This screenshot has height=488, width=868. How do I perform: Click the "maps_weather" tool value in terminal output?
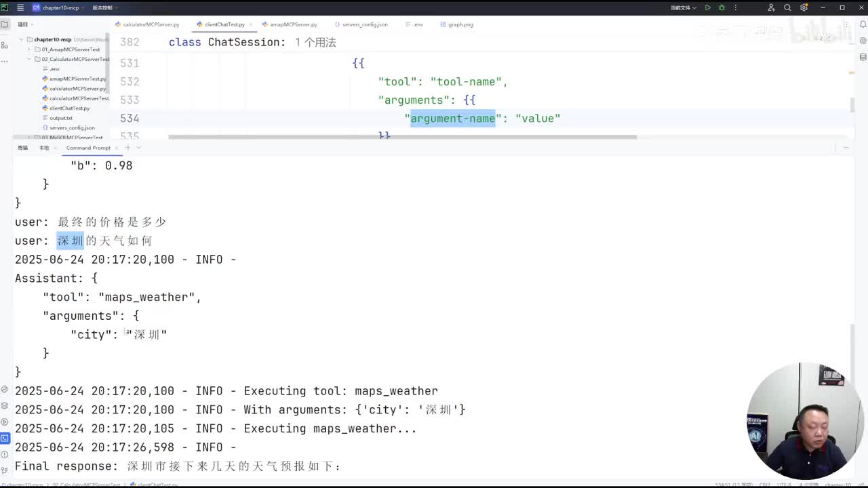[x=147, y=298]
